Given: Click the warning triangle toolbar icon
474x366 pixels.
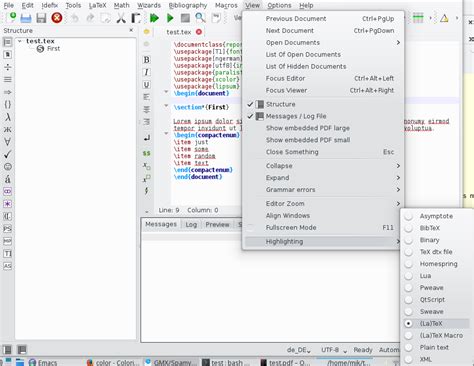Looking at the screenshot, I should pyautogui.click(x=444, y=18).
